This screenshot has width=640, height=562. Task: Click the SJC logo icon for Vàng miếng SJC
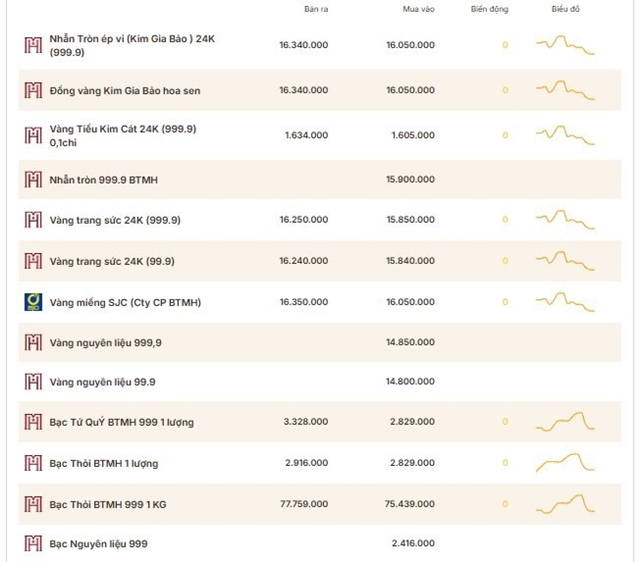coord(33,302)
